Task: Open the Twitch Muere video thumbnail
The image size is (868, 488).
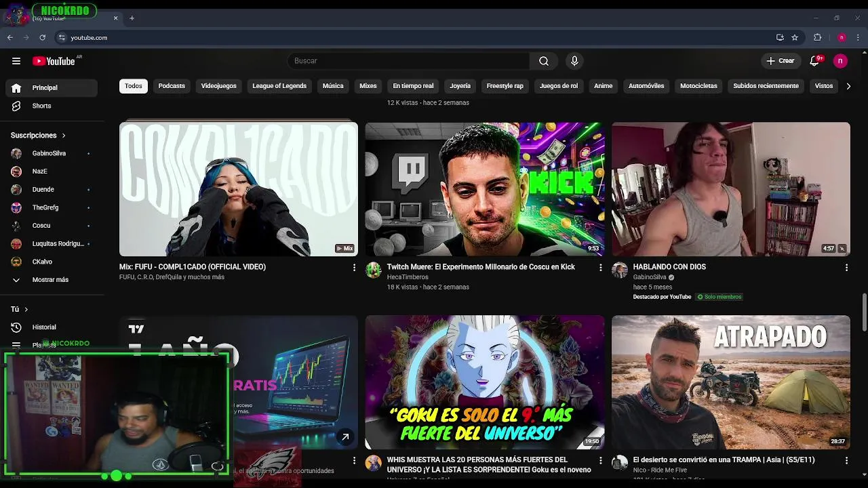Action: (x=485, y=189)
